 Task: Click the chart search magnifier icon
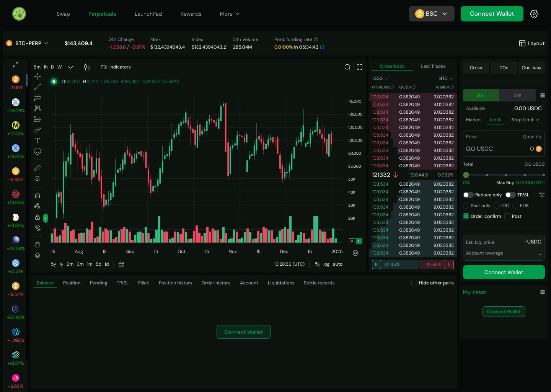(347, 67)
